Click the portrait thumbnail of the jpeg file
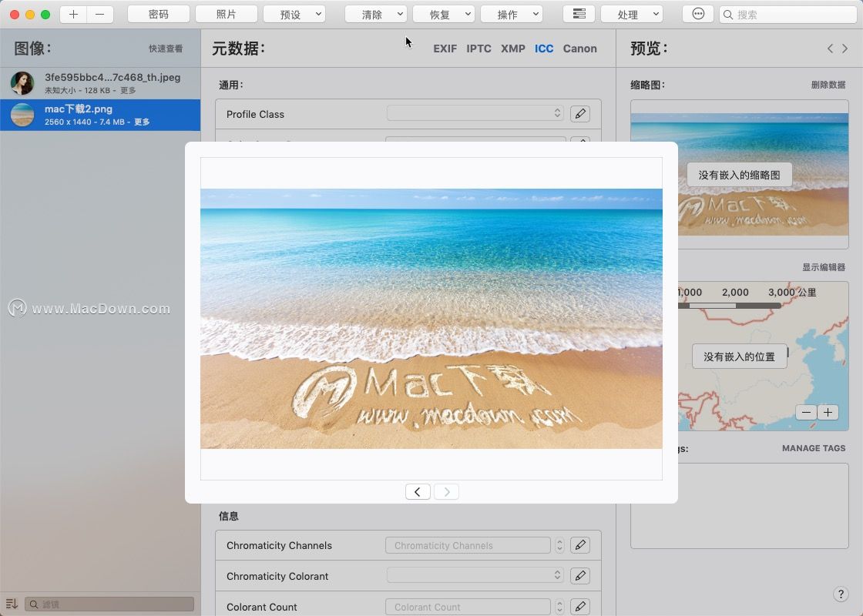This screenshot has width=863, height=616. (22, 83)
